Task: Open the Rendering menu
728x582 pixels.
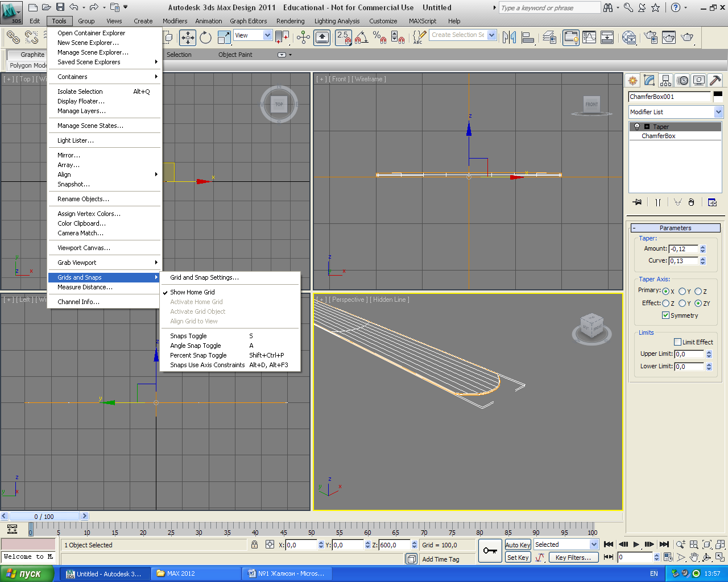Action: pos(291,21)
